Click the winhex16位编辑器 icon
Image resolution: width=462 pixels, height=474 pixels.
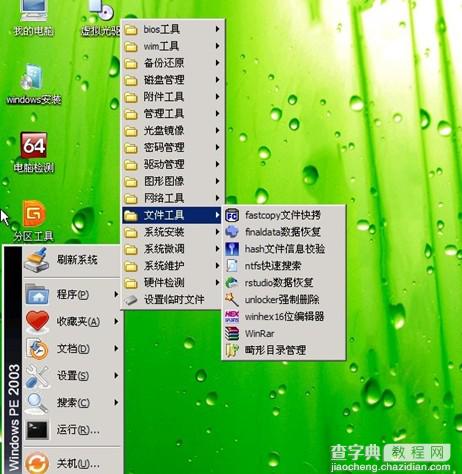232,317
